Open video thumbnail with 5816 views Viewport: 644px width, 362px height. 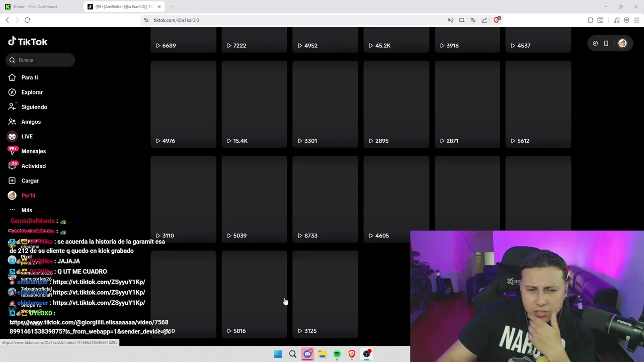pos(254,294)
